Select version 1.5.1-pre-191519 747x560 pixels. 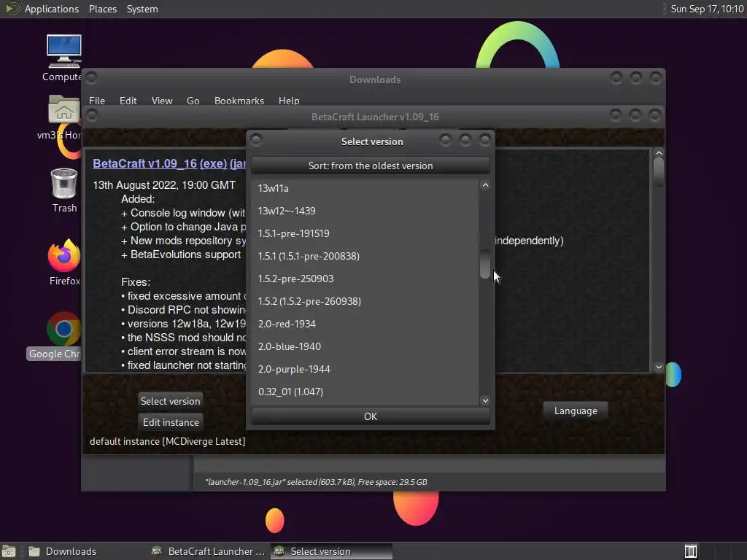click(x=365, y=233)
